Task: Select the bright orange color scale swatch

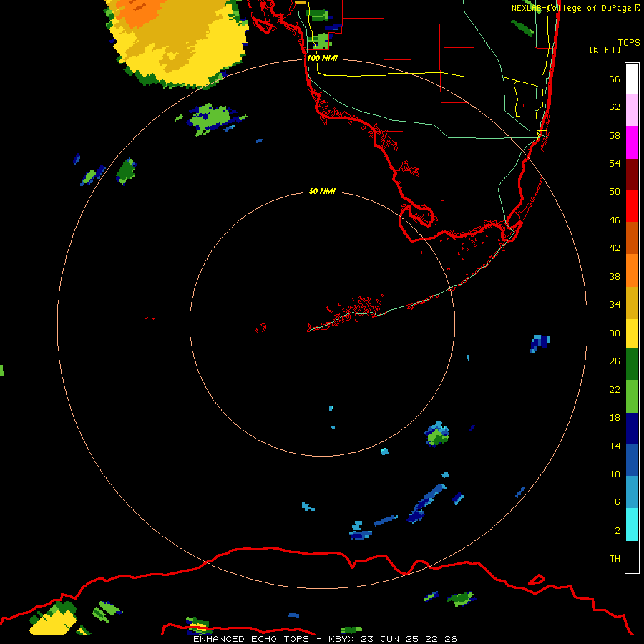Action: [632, 270]
